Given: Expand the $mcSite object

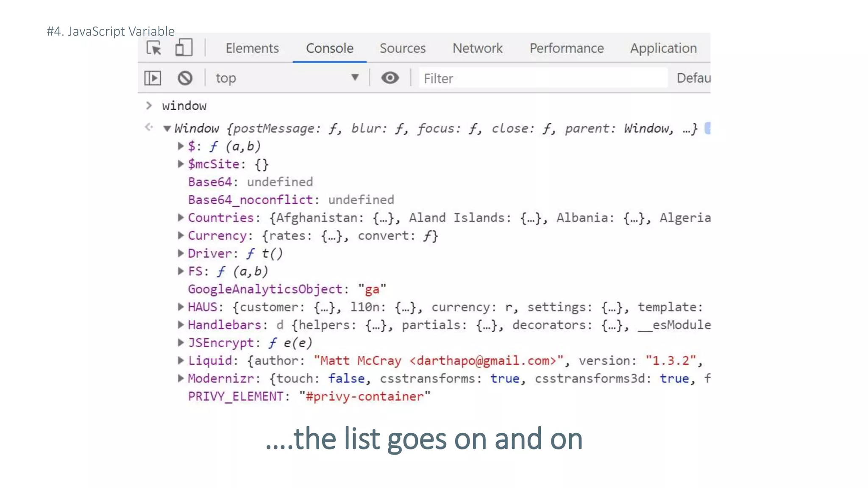Looking at the screenshot, I should click(x=181, y=164).
